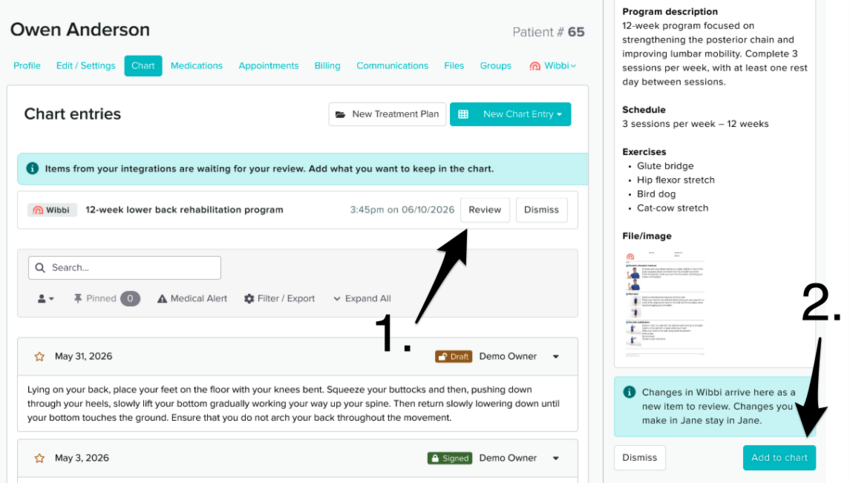The image size is (850, 483).
Task: Click Add to chart button
Action: point(779,458)
